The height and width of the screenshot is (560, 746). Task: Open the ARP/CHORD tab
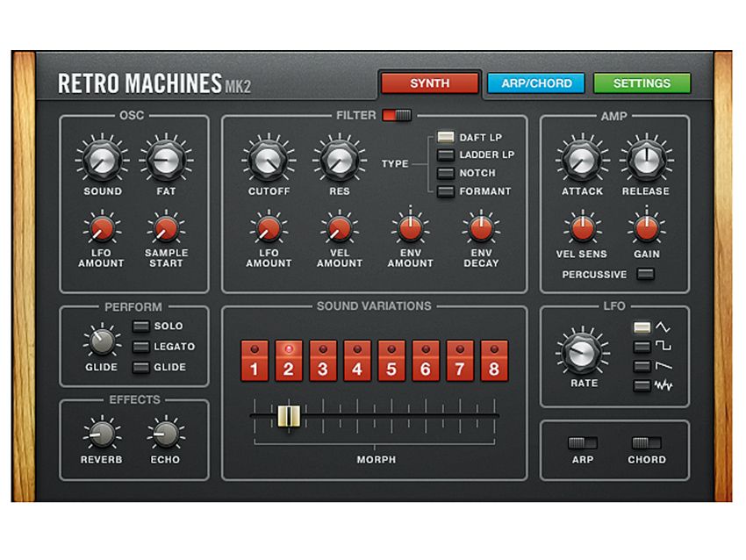pyautogui.click(x=536, y=83)
